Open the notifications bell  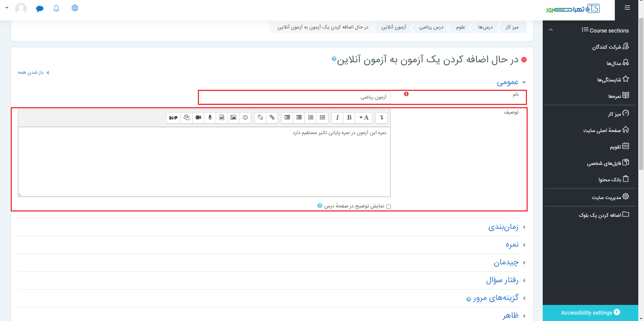(x=56, y=8)
